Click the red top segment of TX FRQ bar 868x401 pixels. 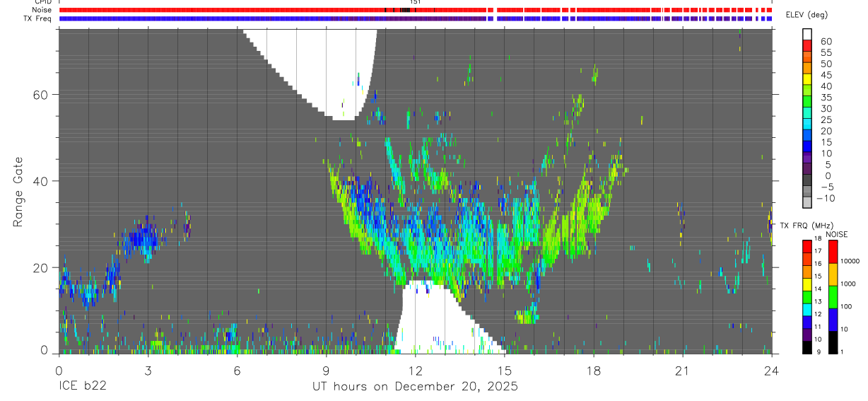pos(807,245)
